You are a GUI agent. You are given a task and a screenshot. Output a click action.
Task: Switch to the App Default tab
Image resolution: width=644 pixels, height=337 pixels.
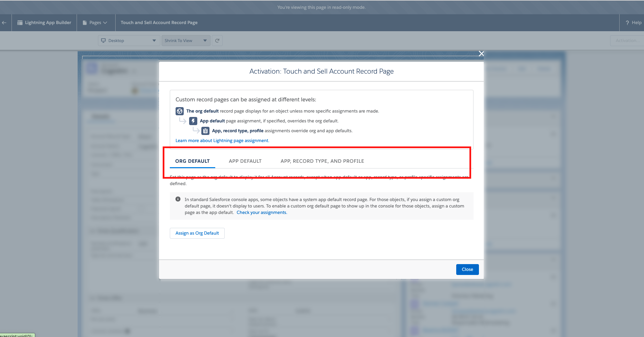245,161
